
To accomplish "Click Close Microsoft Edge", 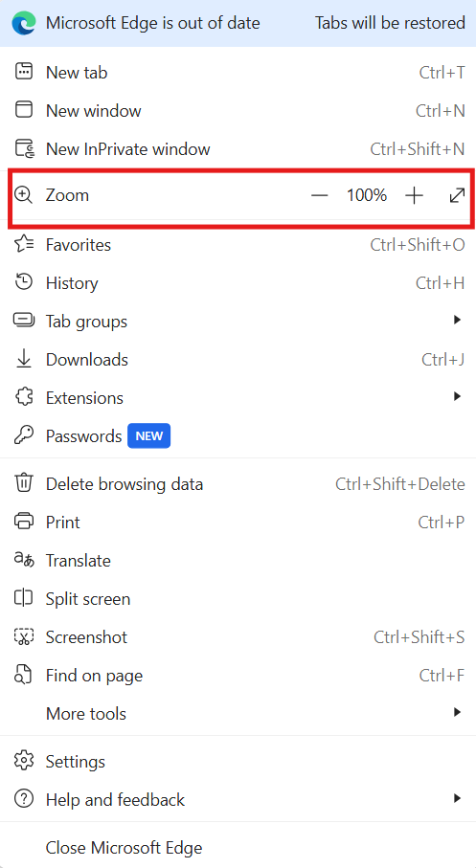I will [238, 848].
